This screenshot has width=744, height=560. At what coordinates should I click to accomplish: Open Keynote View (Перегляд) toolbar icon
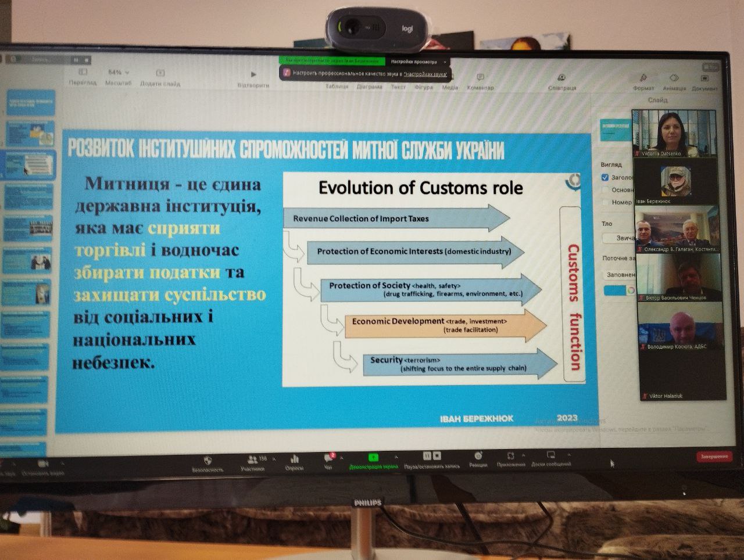pyautogui.click(x=83, y=72)
